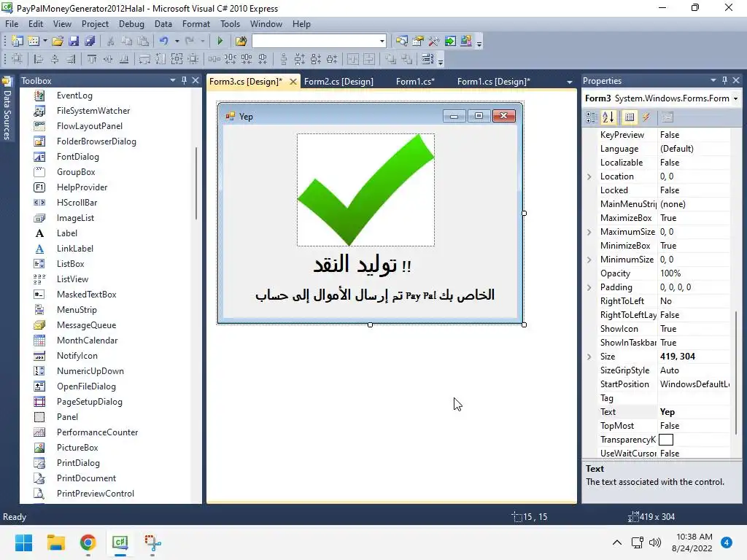This screenshot has width=747, height=560.
Task: Expand the Location property
Action: point(589,176)
